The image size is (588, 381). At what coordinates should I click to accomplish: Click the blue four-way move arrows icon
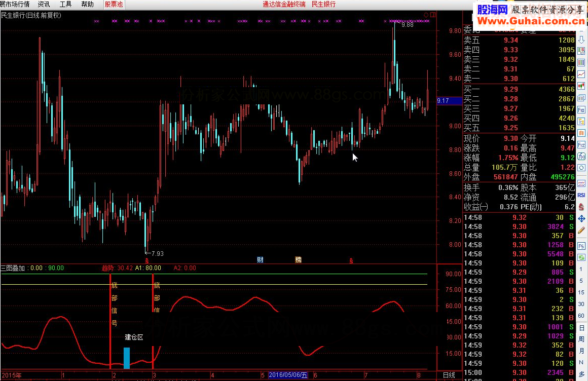pos(581,219)
